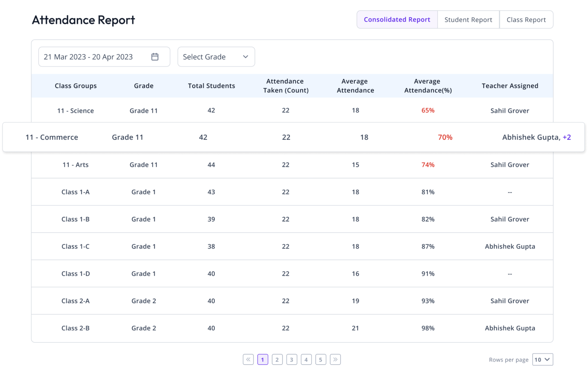Screen dimensions: 588x376
Task: Switch to the Student Report tab
Action: (x=468, y=20)
